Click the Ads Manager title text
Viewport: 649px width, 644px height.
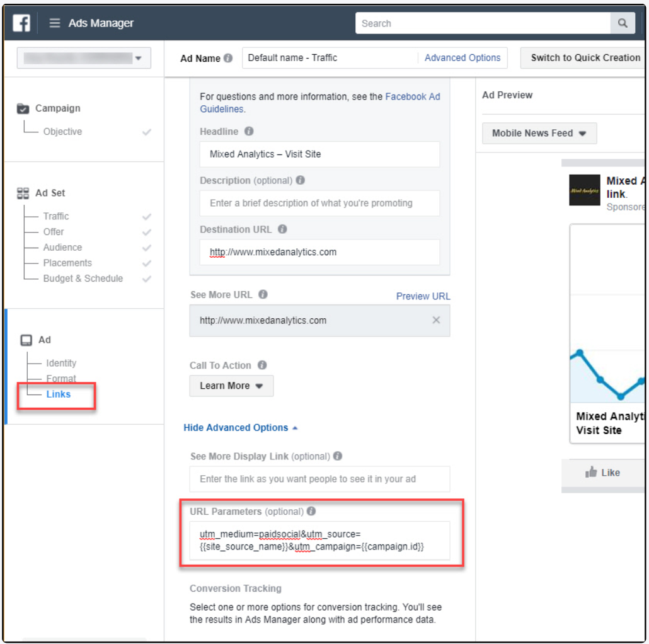click(x=101, y=23)
